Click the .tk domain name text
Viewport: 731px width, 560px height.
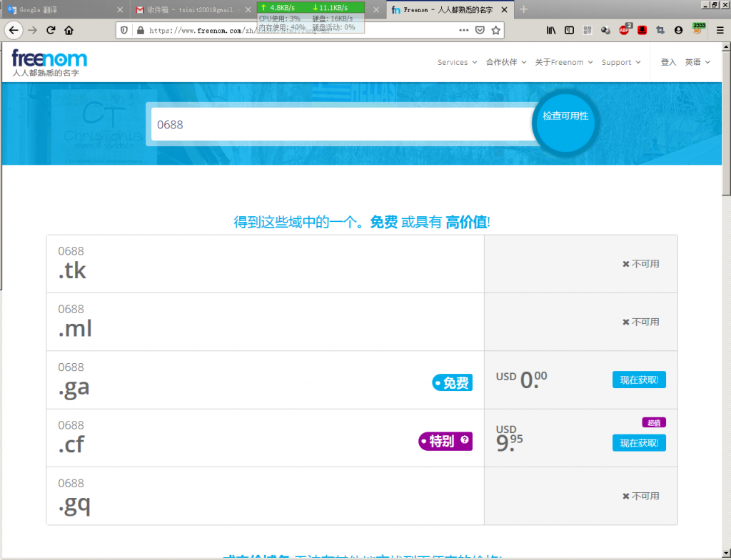click(x=72, y=270)
